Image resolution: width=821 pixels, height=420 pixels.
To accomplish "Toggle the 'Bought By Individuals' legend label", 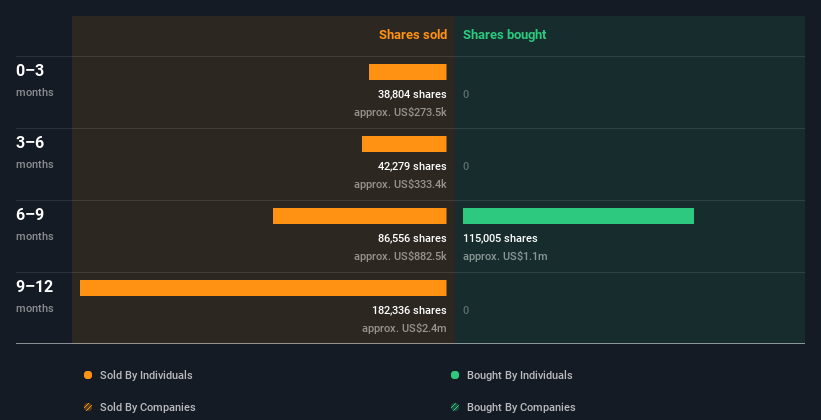I will [x=519, y=375].
